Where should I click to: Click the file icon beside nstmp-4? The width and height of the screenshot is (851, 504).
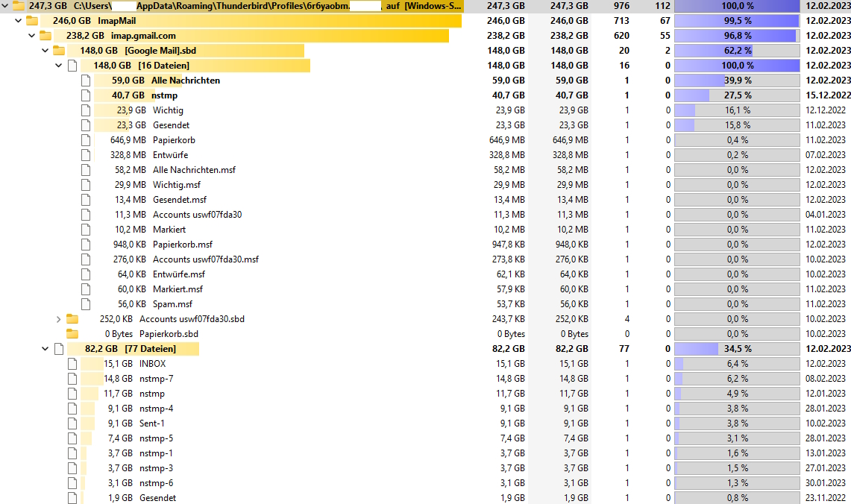pyautogui.click(x=72, y=409)
